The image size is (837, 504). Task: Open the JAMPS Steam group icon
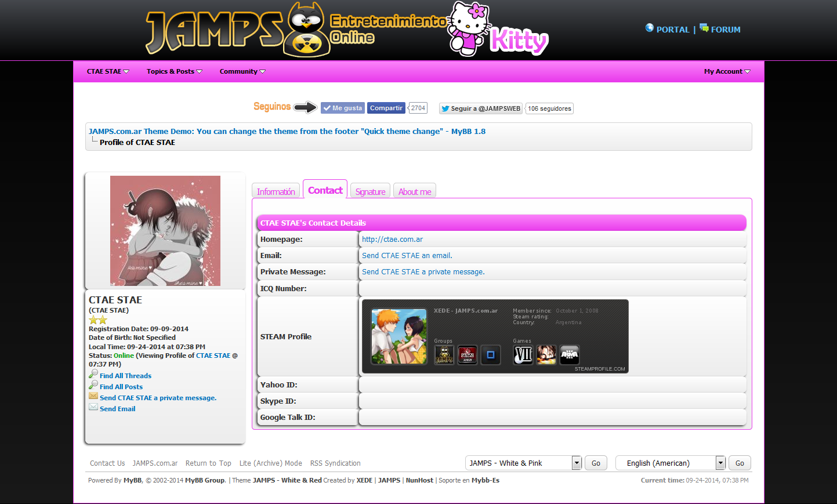444,355
